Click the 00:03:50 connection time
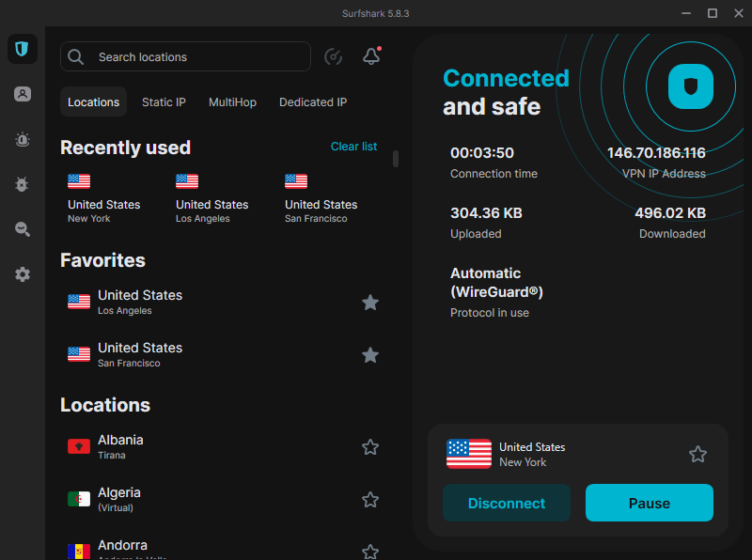The height and width of the screenshot is (560, 752). (482, 153)
